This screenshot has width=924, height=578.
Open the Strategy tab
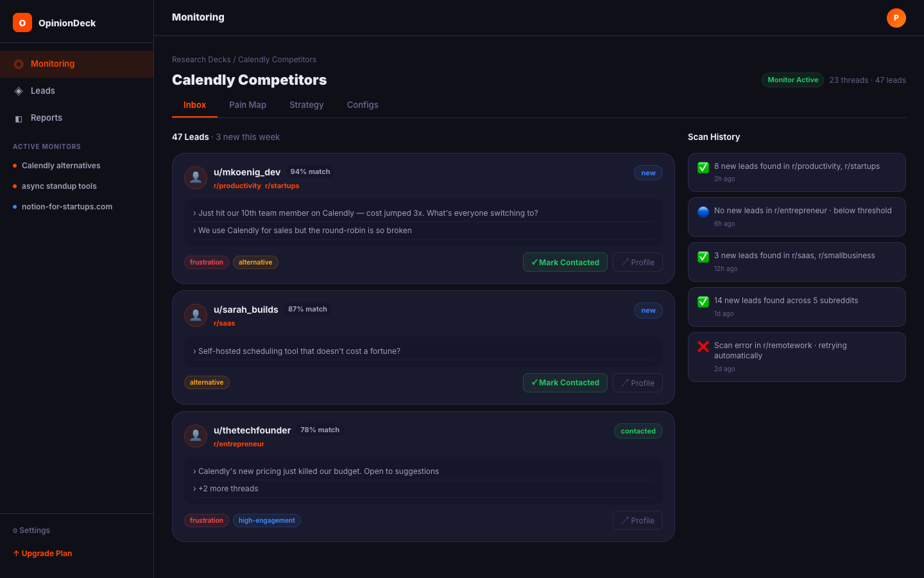click(306, 105)
